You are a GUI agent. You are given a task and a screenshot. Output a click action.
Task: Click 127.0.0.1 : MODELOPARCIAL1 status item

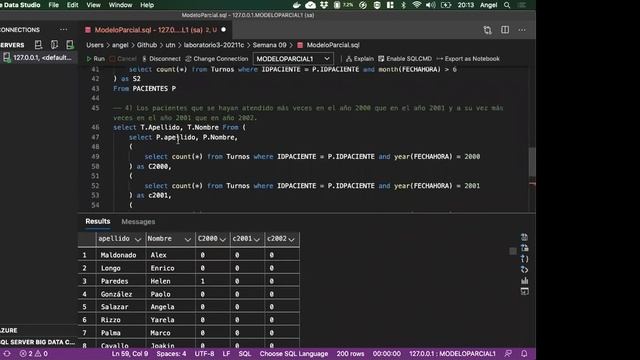[x=452, y=353]
